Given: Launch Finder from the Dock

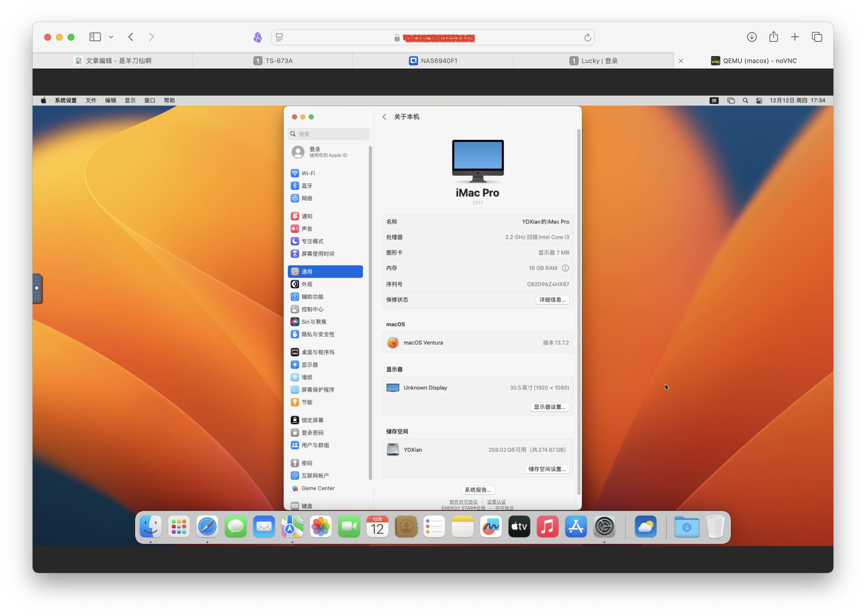Looking at the screenshot, I should (x=150, y=527).
